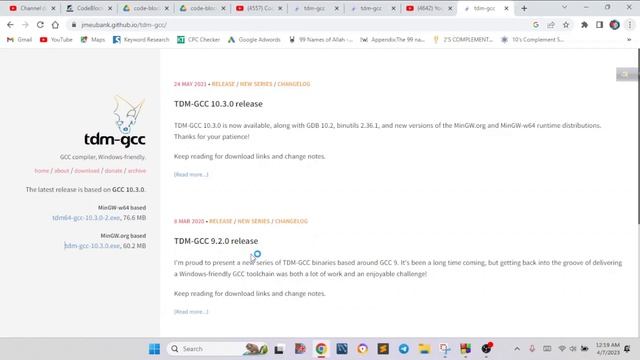The height and width of the screenshot is (360, 640).
Task: Download tdm-gcc-10.3.0.exe MinGW.org based
Action: (92, 246)
